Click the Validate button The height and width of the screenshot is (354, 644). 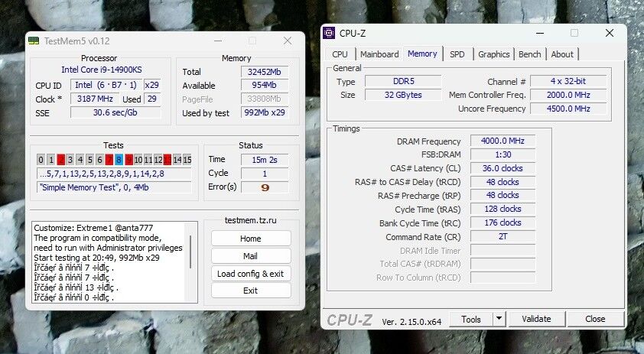[536, 319]
